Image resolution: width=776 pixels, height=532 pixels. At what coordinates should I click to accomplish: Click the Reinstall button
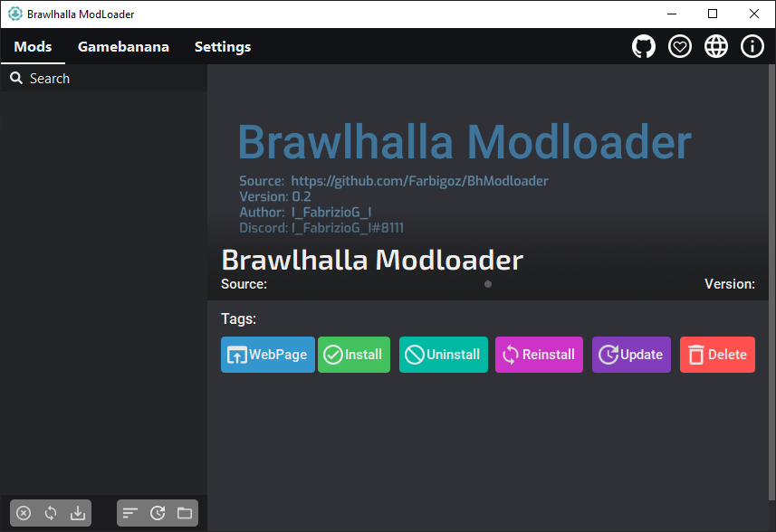pyautogui.click(x=539, y=355)
